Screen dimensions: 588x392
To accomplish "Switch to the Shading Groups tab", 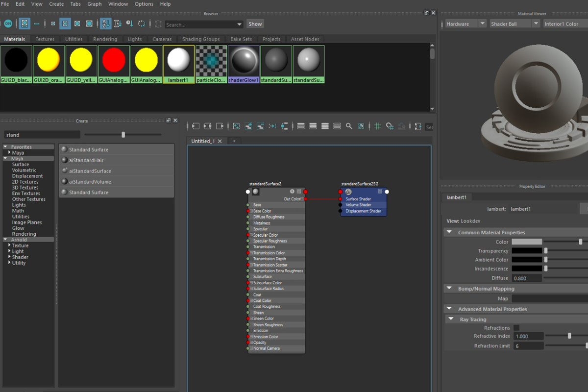I will coord(201,39).
